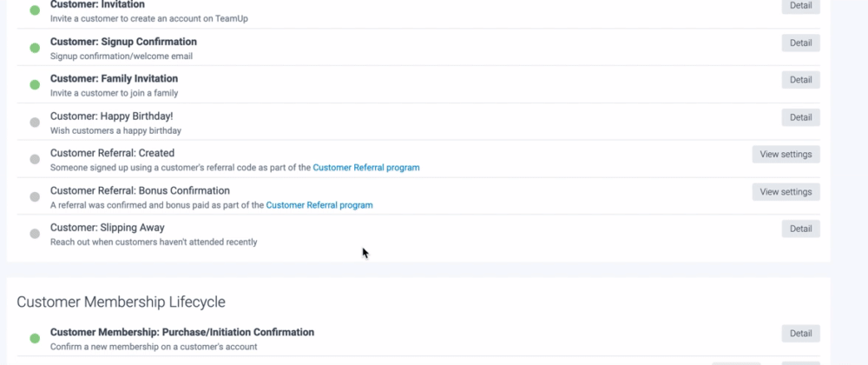Follow Customer Referral program link under Referral: Created
Screen dimensions: 868x365
[366, 168]
